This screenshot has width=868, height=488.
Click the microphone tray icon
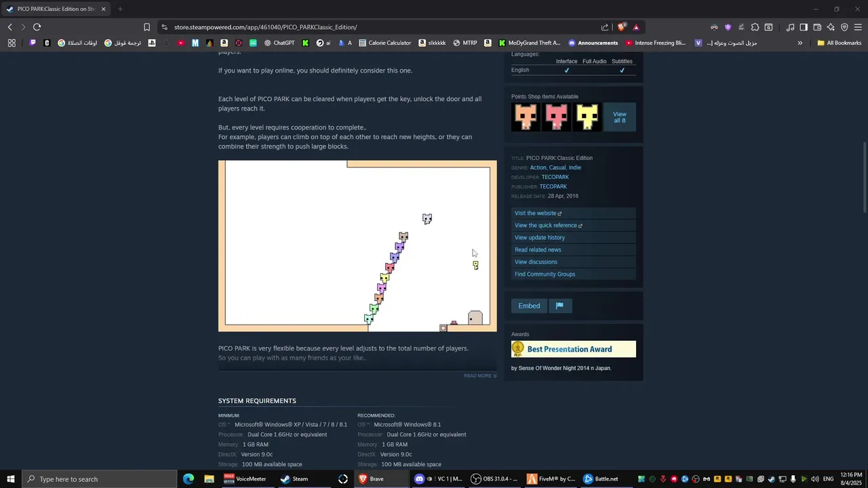point(793,479)
